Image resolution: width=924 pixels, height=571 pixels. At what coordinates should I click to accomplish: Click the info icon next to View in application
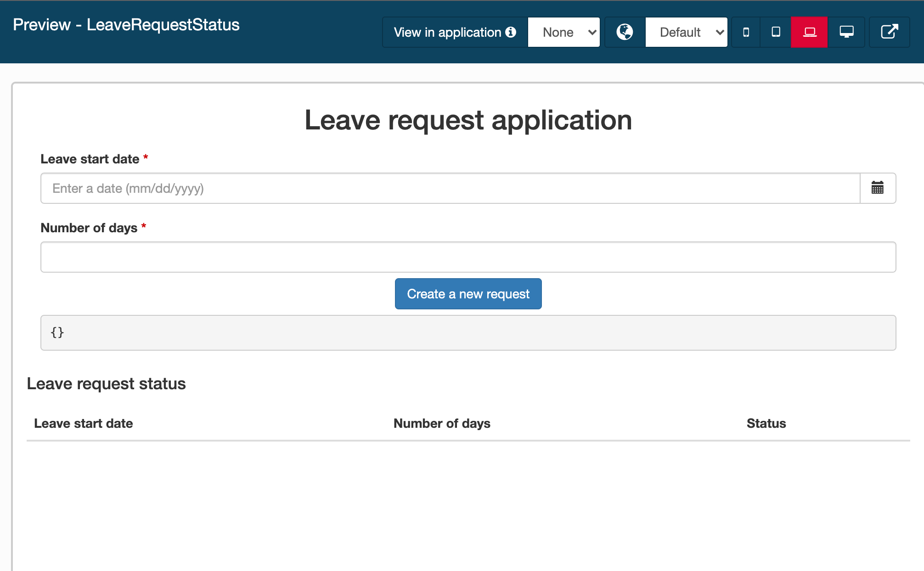pyautogui.click(x=512, y=31)
